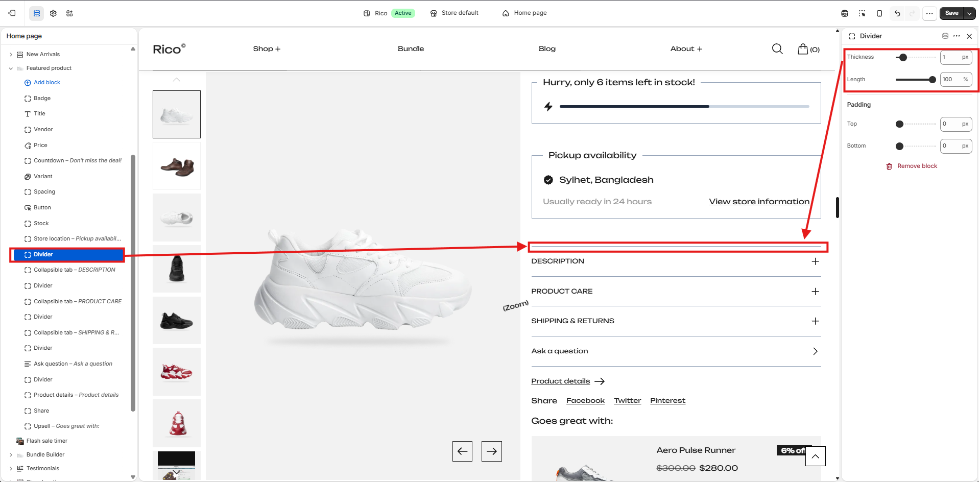Select the red sneaker thumbnail
Image resolution: width=980 pixels, height=482 pixels.
coord(177,372)
